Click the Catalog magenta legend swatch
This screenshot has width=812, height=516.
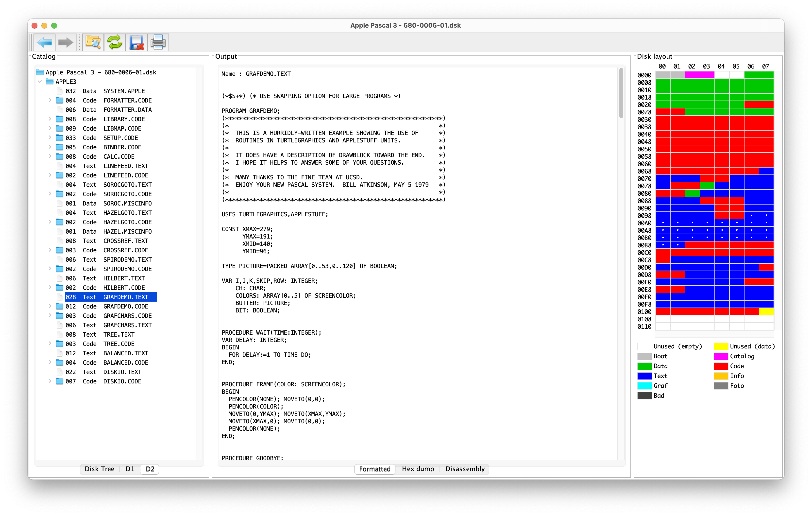coord(721,356)
